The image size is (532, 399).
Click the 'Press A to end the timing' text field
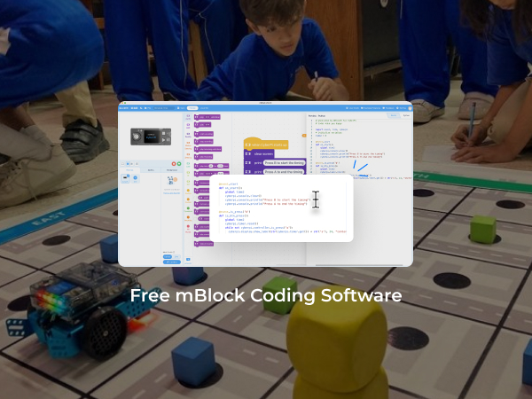coord(284,172)
